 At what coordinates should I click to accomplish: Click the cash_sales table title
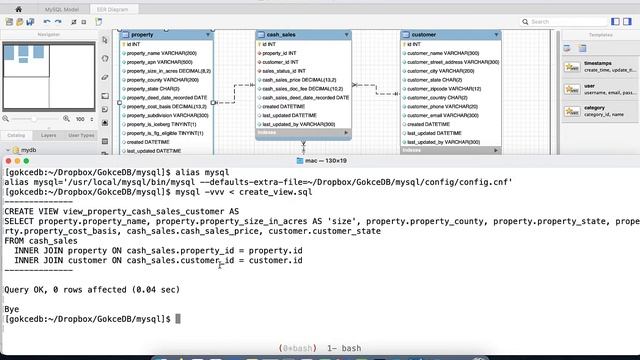pos(281,35)
